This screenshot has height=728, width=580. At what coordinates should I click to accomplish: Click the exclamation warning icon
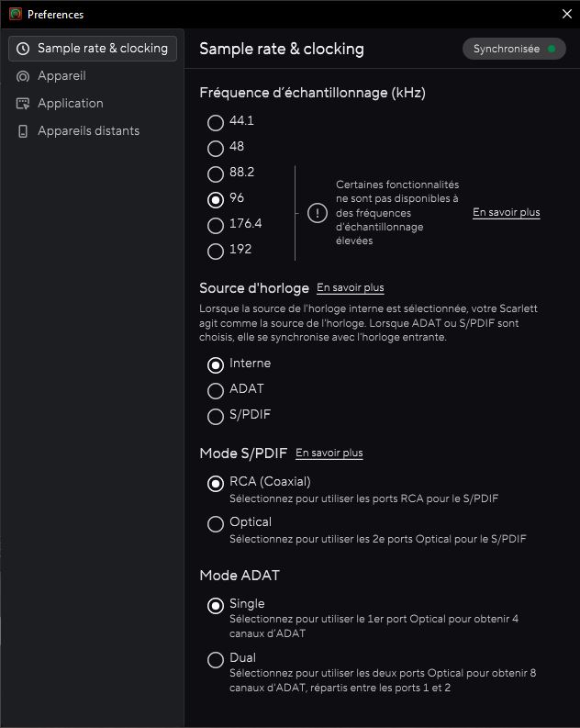click(x=318, y=213)
